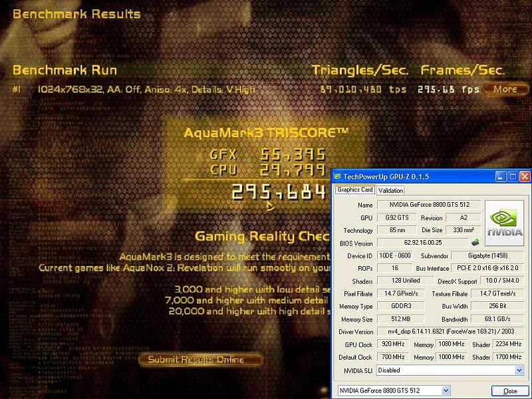Click the More button for benchmark run #1
Viewport: 532px width, 399px height.
click(505, 89)
